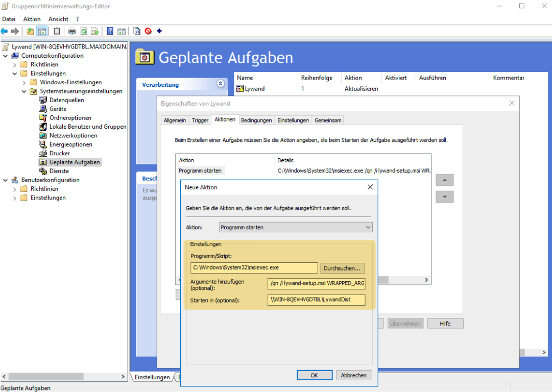Click Abbrechen in Neue Aktion dialog
Image resolution: width=552 pixels, height=392 pixels.
tap(353, 375)
